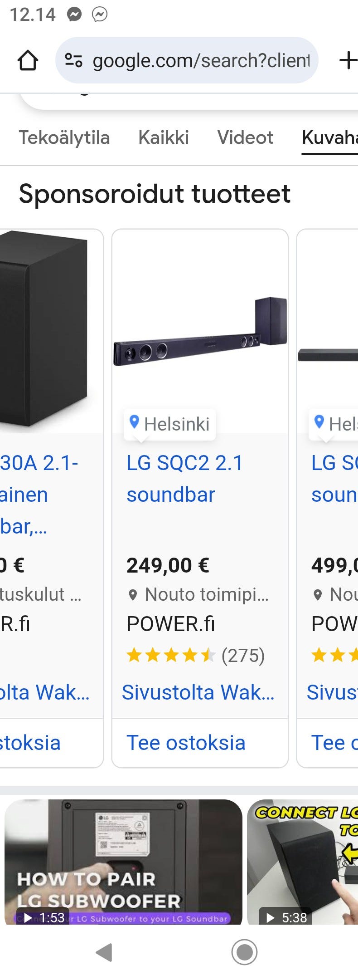Open How to Pair LG Subwoofer video
This screenshot has height=980, width=358.
click(123, 862)
